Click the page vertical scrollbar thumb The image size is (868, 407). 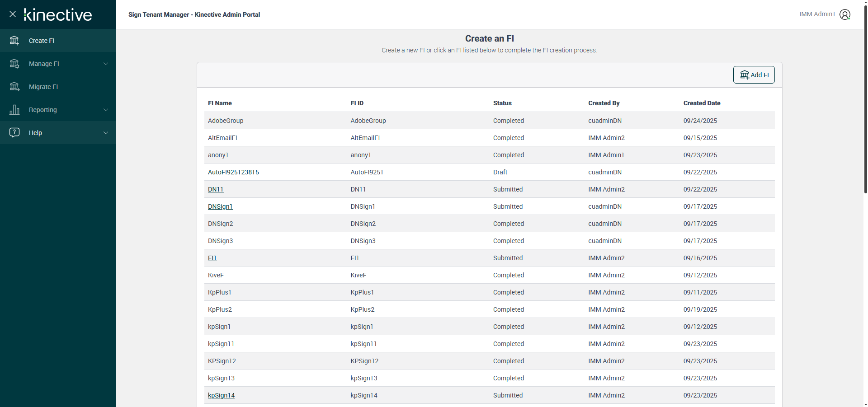click(x=865, y=99)
